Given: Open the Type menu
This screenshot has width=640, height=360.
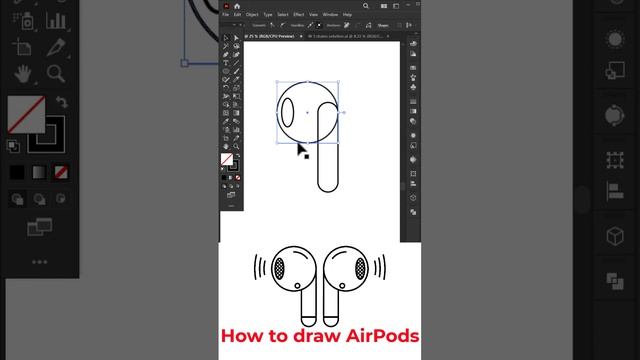Looking at the screenshot, I should coord(268,15).
